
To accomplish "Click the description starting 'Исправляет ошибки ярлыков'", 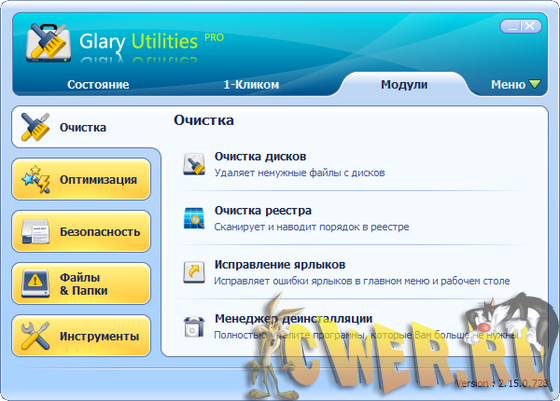I will click(x=362, y=281).
